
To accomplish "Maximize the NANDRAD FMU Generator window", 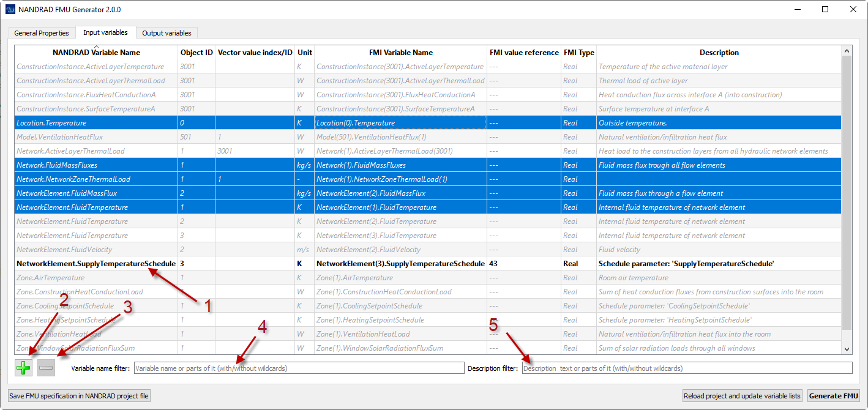I will (x=825, y=9).
